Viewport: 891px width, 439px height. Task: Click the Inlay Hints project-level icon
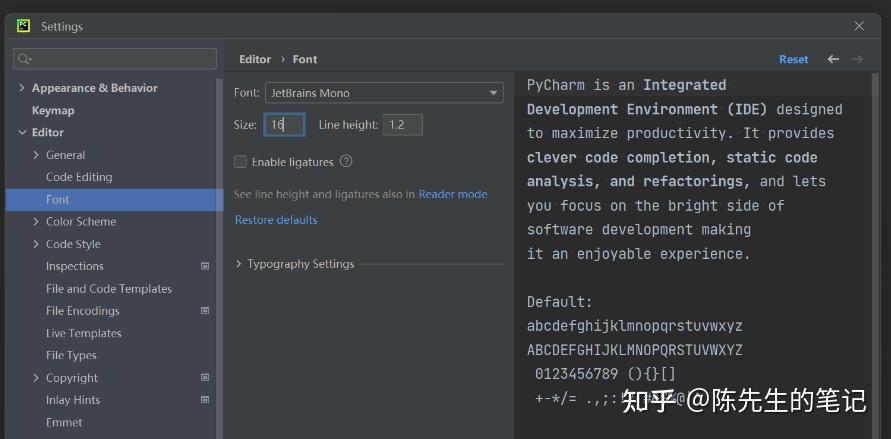[205, 400]
